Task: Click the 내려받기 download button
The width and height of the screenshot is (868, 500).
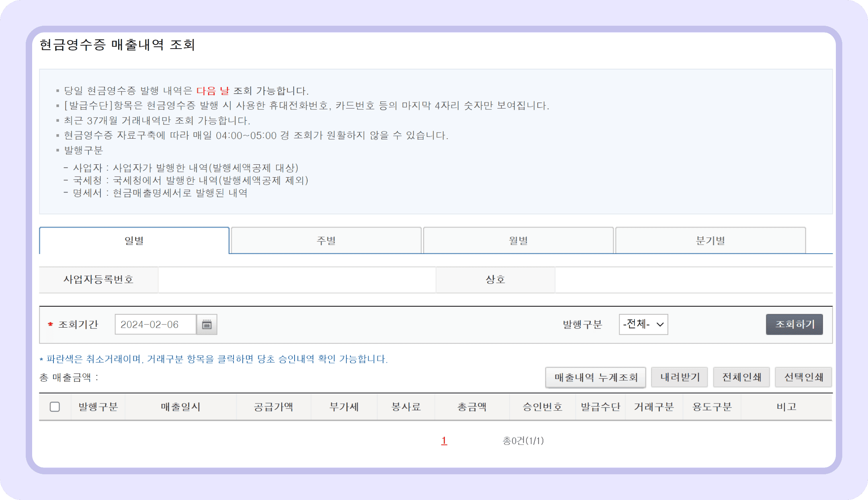Action: pos(679,377)
